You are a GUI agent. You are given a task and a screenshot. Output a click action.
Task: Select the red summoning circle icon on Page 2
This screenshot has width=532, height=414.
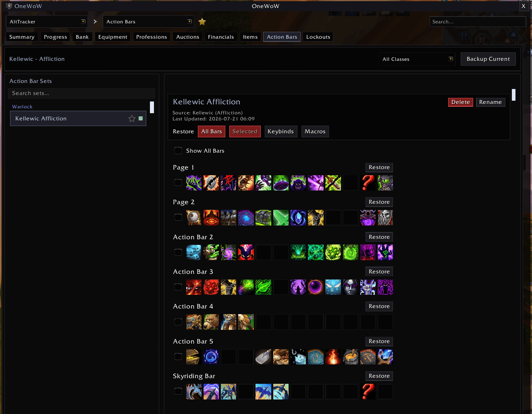(211, 217)
